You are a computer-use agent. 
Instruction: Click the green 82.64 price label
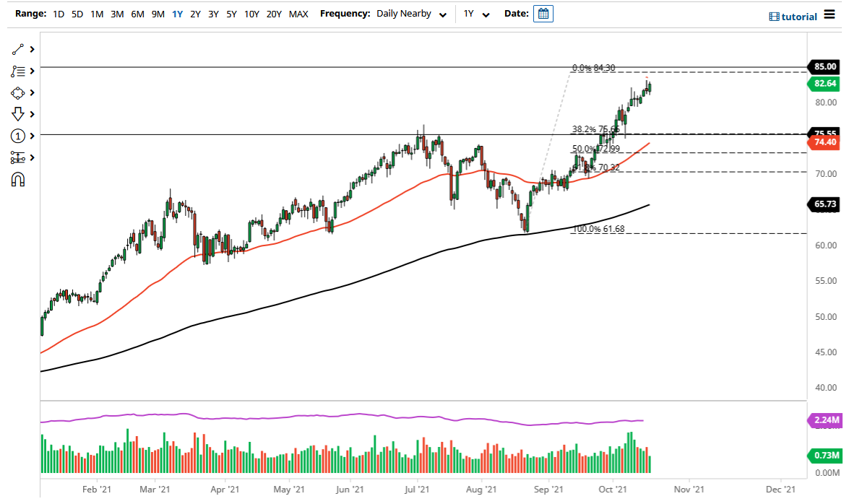coord(824,84)
